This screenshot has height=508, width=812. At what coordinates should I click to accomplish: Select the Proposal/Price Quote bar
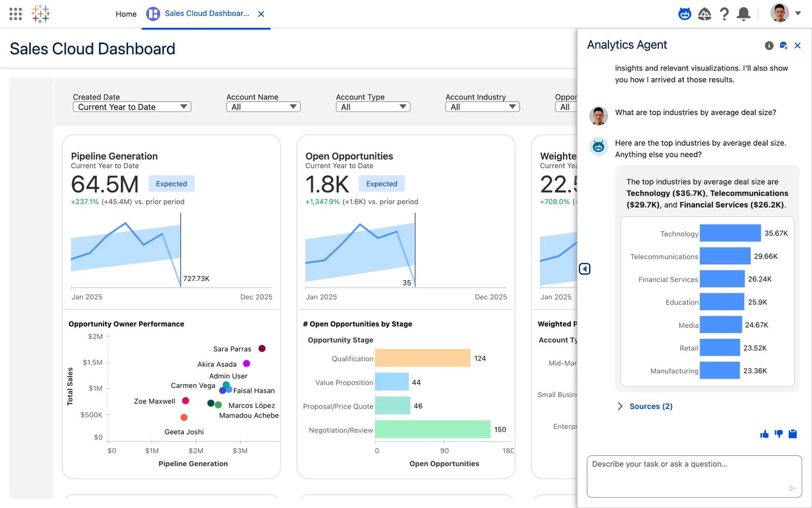[392, 405]
